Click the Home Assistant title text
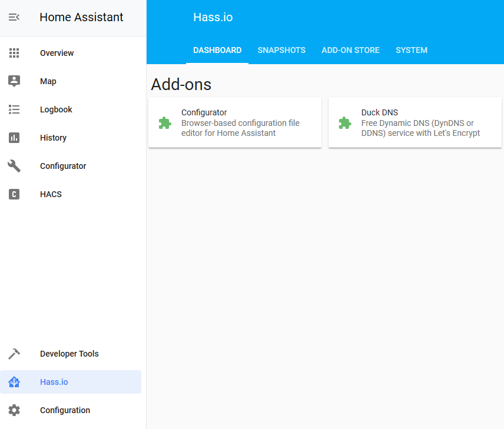 coord(81,17)
